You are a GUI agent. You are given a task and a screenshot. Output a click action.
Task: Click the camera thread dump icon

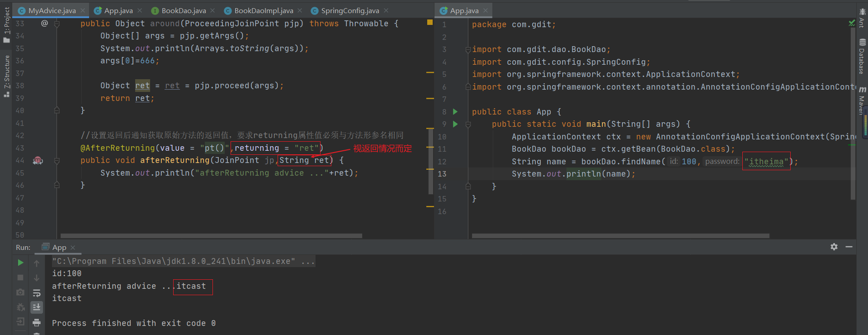click(20, 292)
